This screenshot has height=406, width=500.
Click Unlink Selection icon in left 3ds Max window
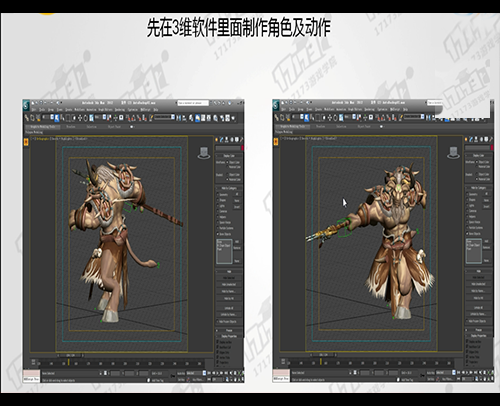(x=32, y=118)
